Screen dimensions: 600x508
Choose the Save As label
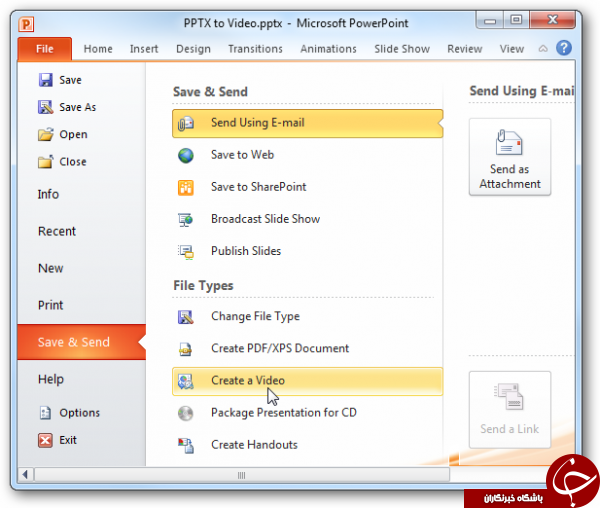[x=78, y=107]
